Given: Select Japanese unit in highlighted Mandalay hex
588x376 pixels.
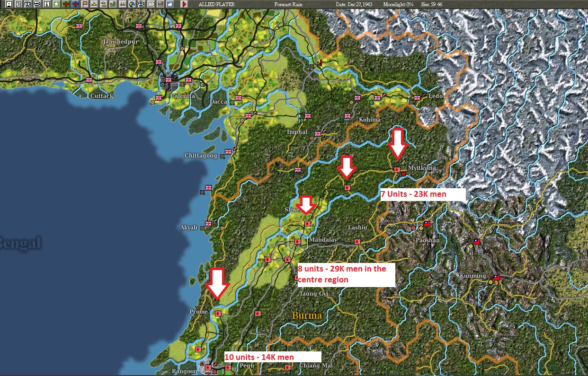Looking at the screenshot, I should pos(298,242).
